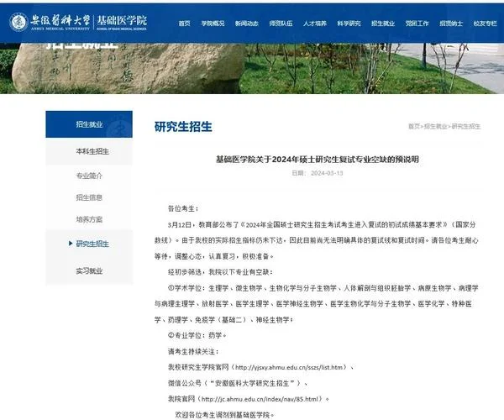The image size is (504, 420).
Task: Click the date 2024-03-13 under the title
Action: click(x=327, y=173)
